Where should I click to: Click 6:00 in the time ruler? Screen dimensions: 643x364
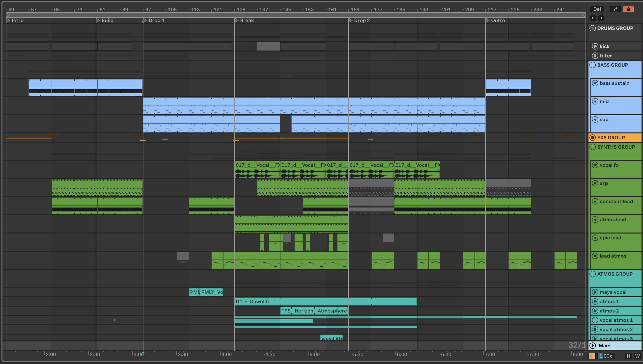pos(402,354)
